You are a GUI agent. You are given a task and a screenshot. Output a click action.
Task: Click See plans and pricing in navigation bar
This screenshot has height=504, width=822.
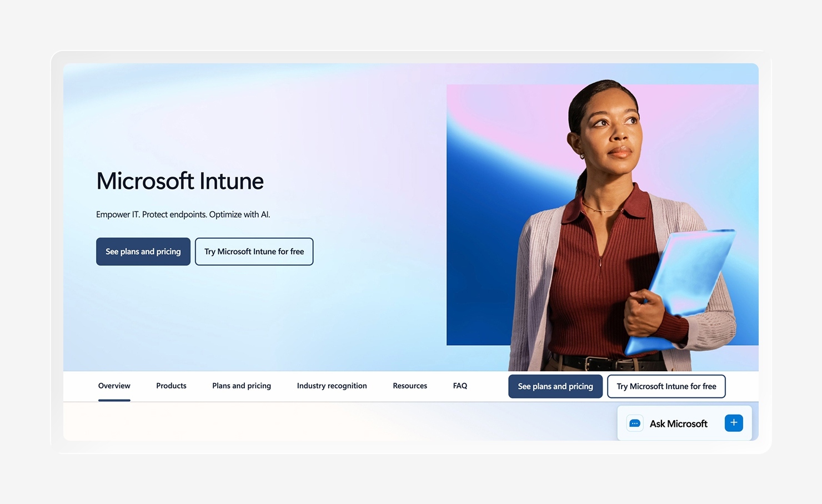[555, 386]
